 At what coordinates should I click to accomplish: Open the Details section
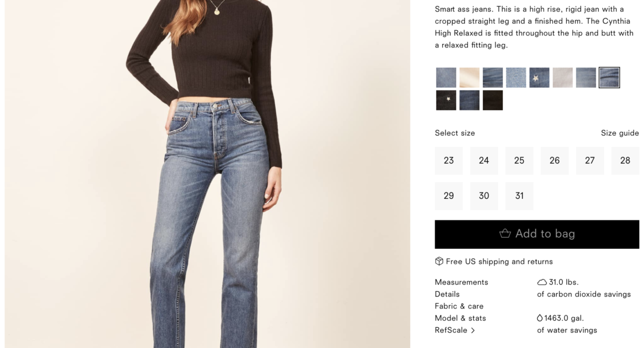(447, 294)
